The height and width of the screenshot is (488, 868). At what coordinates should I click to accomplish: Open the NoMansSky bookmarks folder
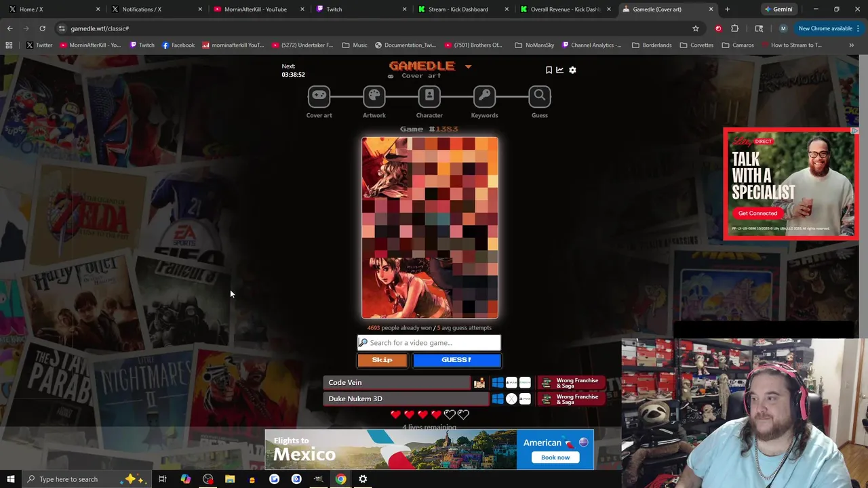tap(534, 45)
